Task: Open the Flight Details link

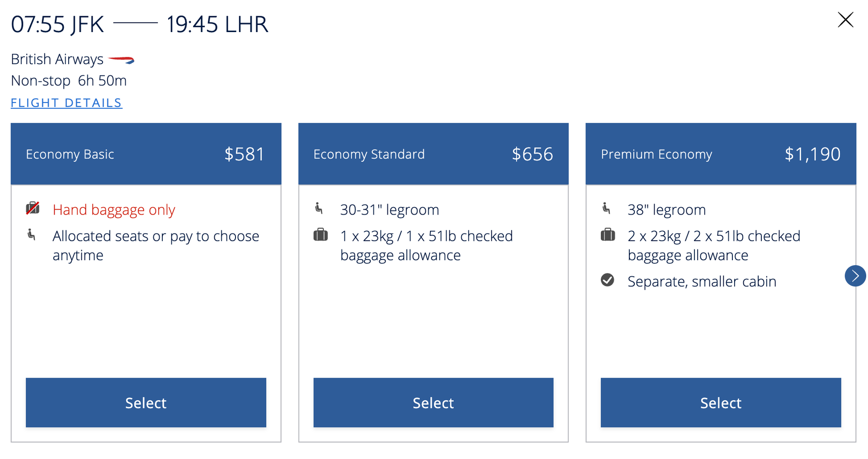Action: point(66,103)
